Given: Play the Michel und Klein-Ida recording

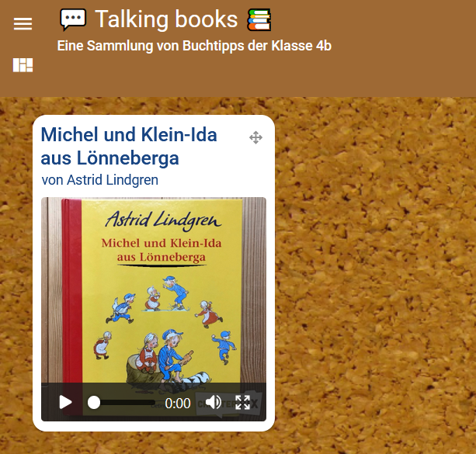Looking at the screenshot, I should tap(65, 403).
